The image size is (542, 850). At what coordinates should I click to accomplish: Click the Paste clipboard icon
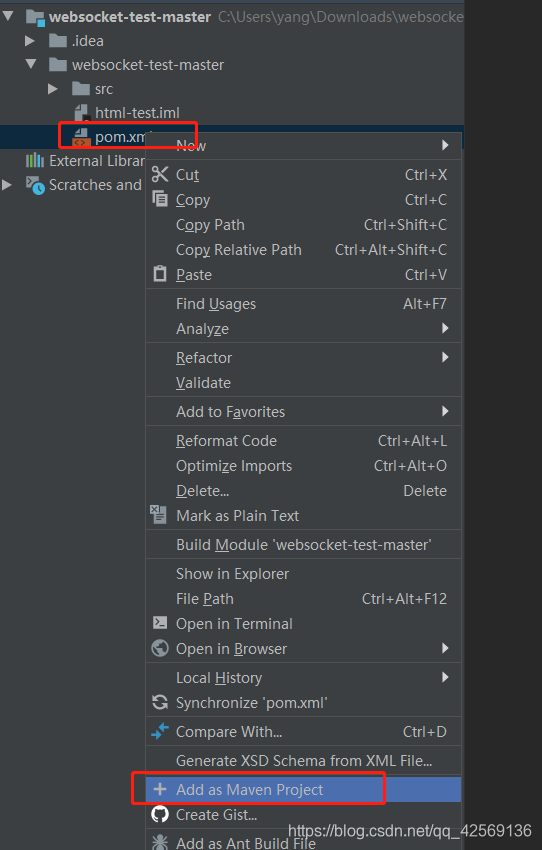pyautogui.click(x=160, y=274)
